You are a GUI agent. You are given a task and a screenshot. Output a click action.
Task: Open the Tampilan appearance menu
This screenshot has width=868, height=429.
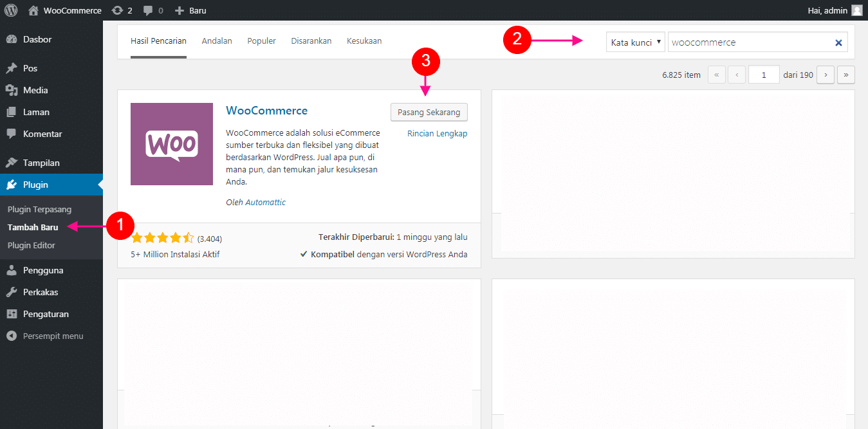click(51, 163)
